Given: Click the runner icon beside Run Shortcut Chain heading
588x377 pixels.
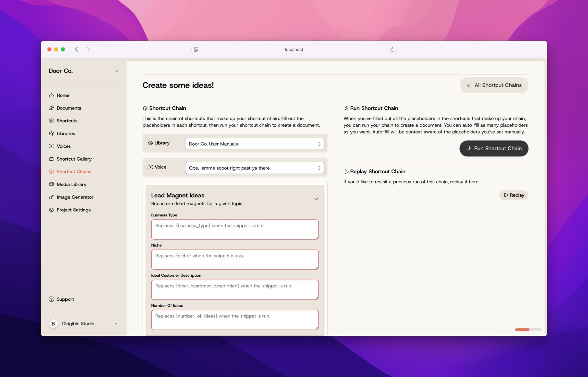Looking at the screenshot, I should (346, 108).
